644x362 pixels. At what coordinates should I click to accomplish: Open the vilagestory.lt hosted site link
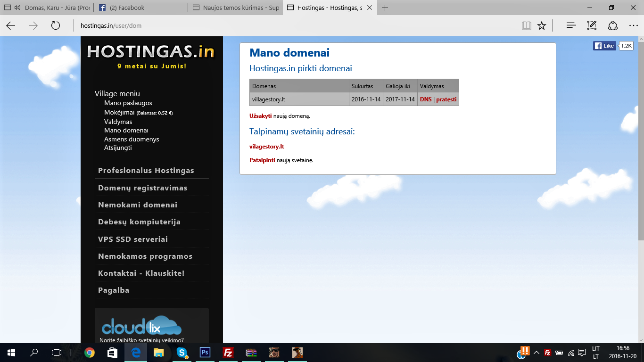[x=267, y=147]
